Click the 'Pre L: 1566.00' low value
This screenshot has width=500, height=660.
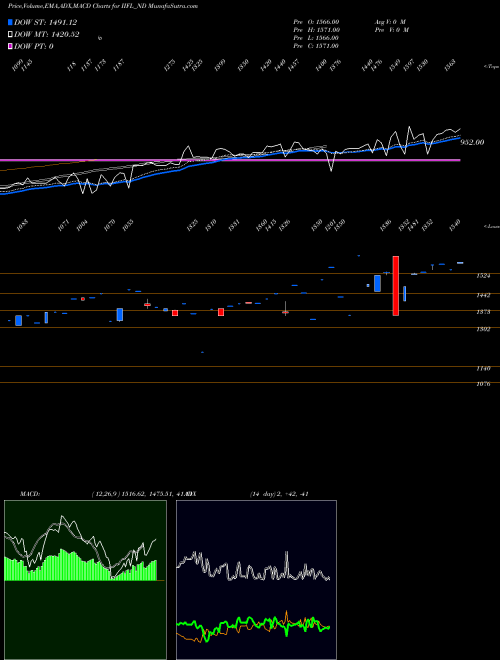tap(316, 38)
